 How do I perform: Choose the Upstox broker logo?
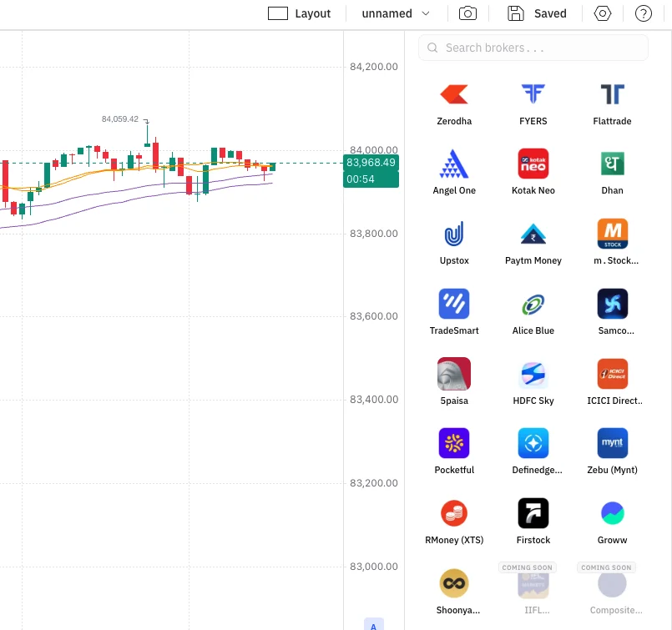(454, 234)
